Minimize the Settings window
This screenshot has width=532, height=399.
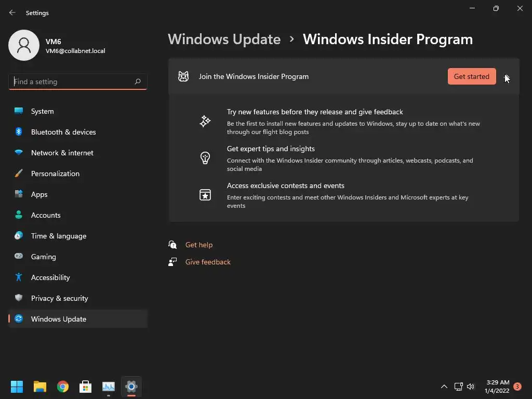pyautogui.click(x=472, y=8)
